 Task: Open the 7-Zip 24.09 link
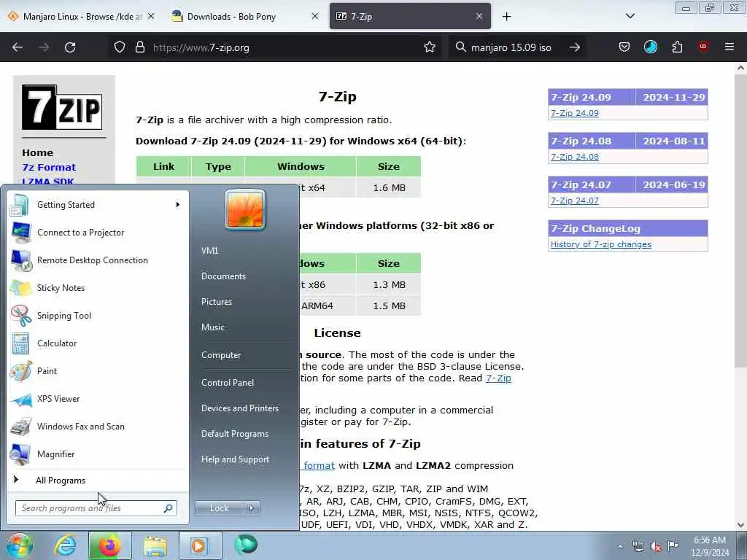[x=575, y=113]
